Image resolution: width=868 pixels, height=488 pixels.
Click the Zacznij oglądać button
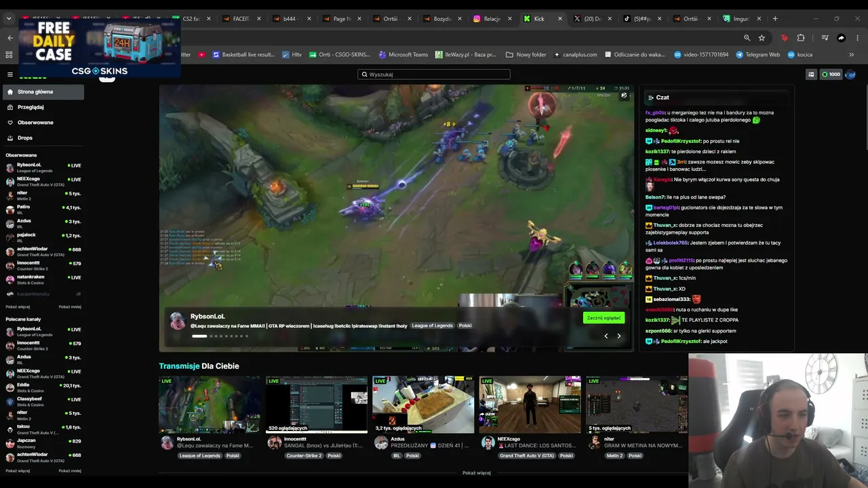point(604,318)
